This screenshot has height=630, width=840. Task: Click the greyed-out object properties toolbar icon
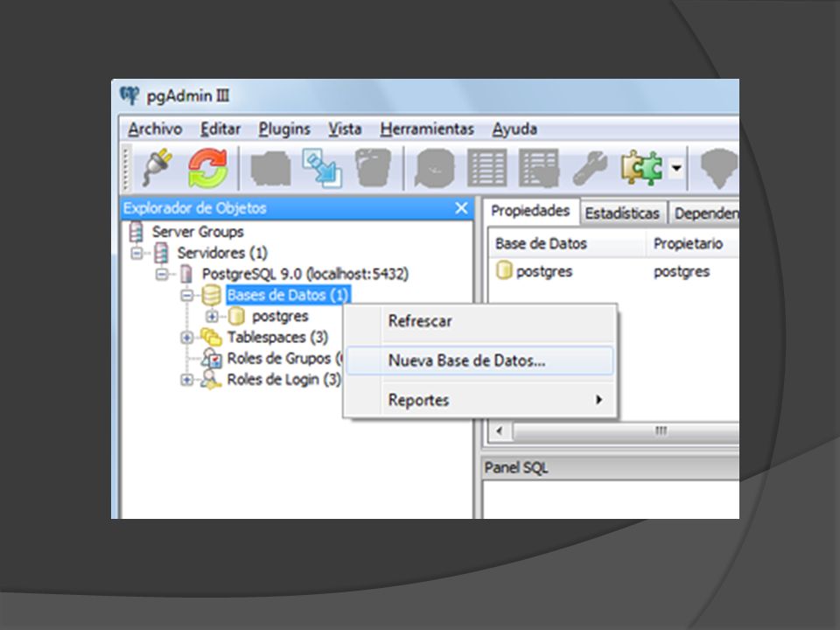pyautogui.click(x=271, y=169)
